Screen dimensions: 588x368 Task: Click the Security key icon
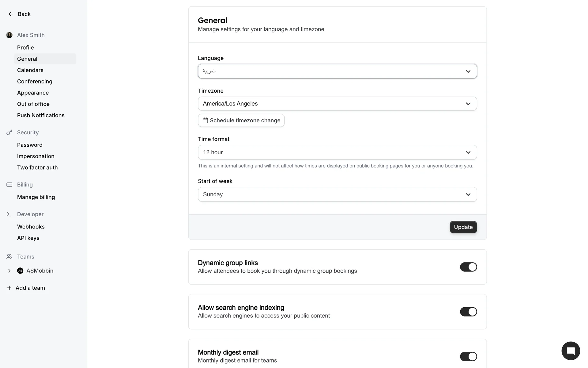(9, 132)
